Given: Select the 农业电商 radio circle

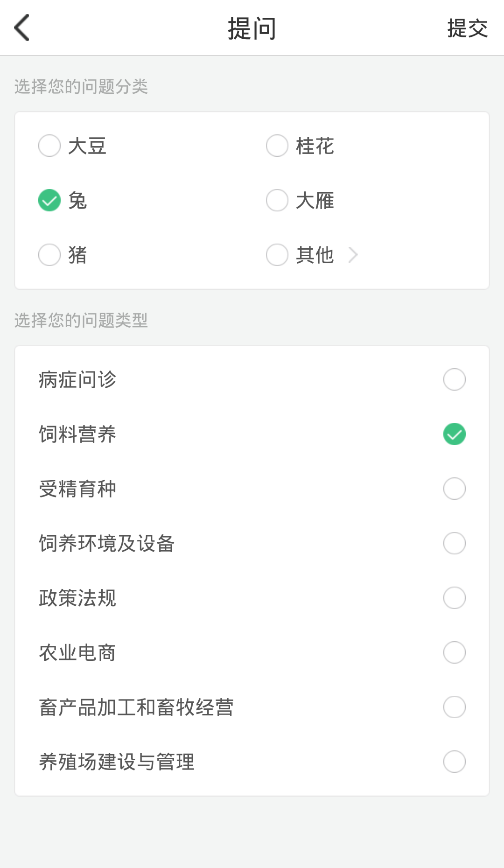Looking at the screenshot, I should [x=454, y=652].
